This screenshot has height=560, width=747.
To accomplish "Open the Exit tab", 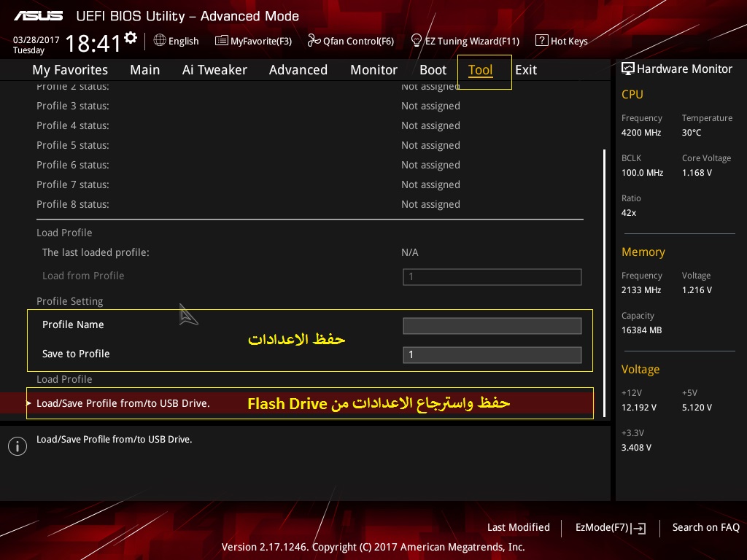I will coord(526,70).
